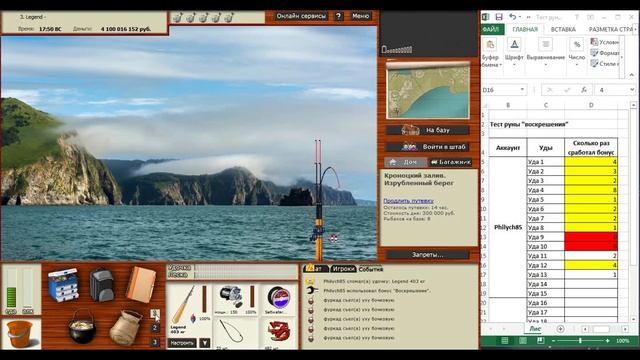Image resolution: width=640 pixels, height=360 pixels.
Task: Click the Excel undo arrow
Action: (512, 17)
